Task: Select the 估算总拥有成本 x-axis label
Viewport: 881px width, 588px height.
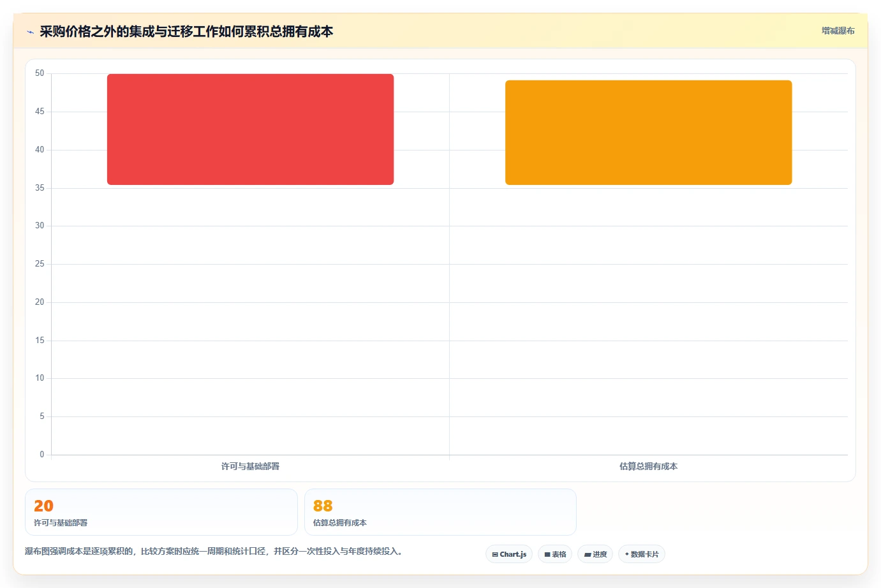Action: pos(648,466)
